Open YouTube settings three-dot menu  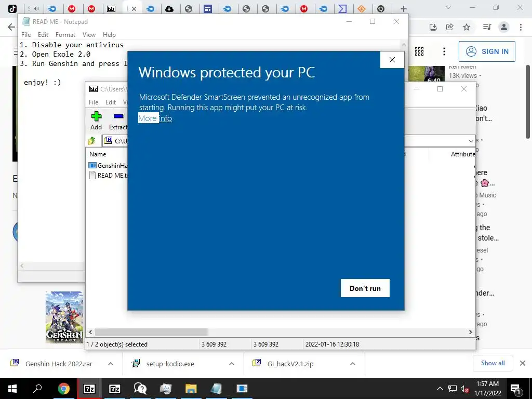(444, 51)
